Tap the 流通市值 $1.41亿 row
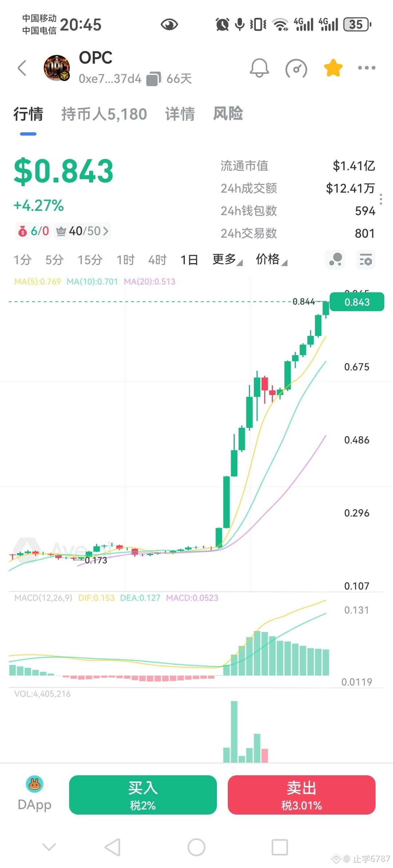 298,166
